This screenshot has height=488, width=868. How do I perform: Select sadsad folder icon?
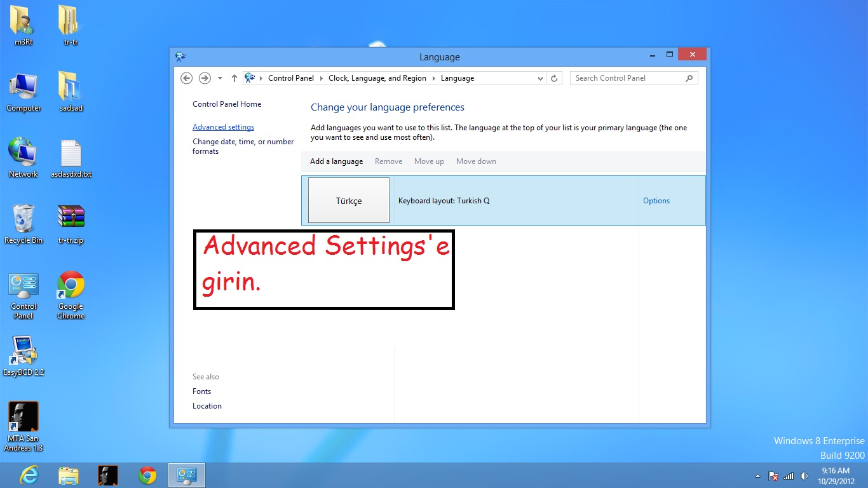[x=71, y=92]
